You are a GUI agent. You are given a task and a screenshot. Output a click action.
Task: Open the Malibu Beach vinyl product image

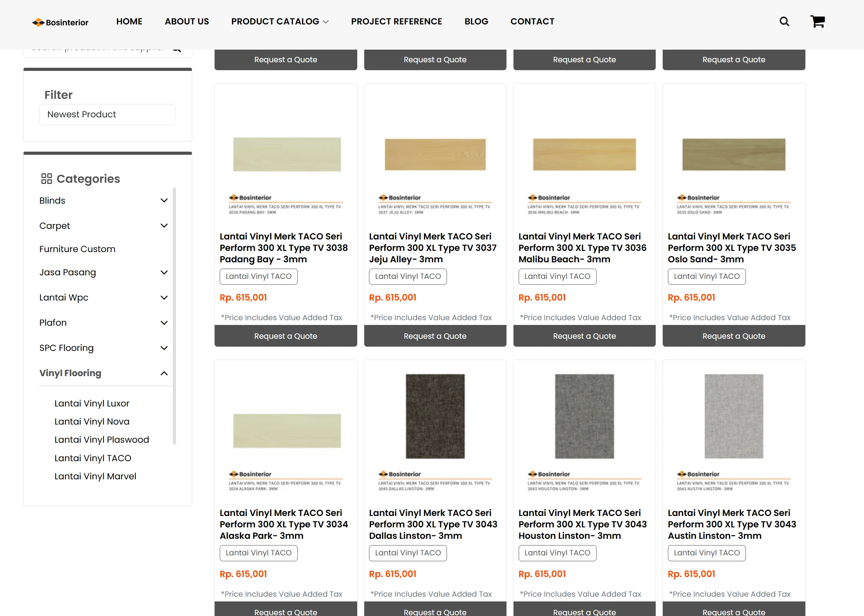584,155
